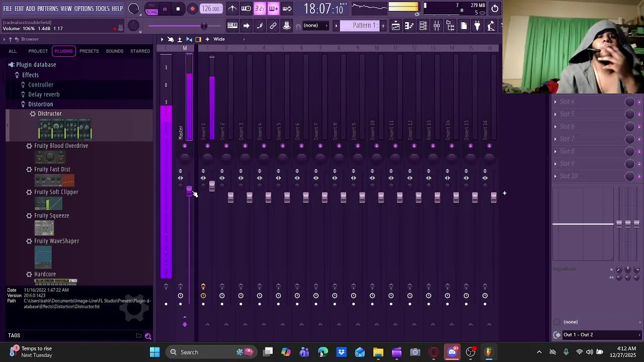Select the PRESETS browser tab
Image resolution: width=644 pixels, height=362 pixels.
point(89,51)
